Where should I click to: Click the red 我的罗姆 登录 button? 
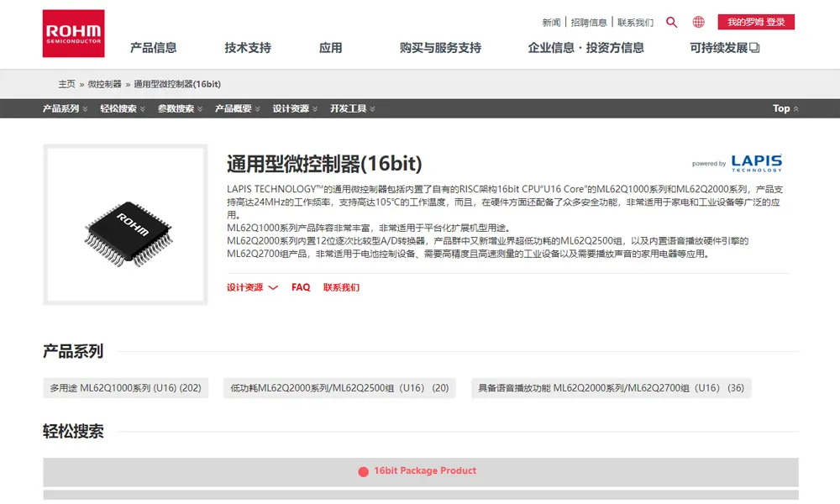point(754,22)
